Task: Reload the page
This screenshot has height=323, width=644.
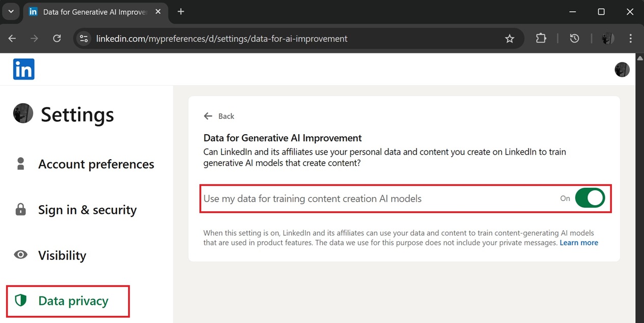Action: pyautogui.click(x=57, y=39)
